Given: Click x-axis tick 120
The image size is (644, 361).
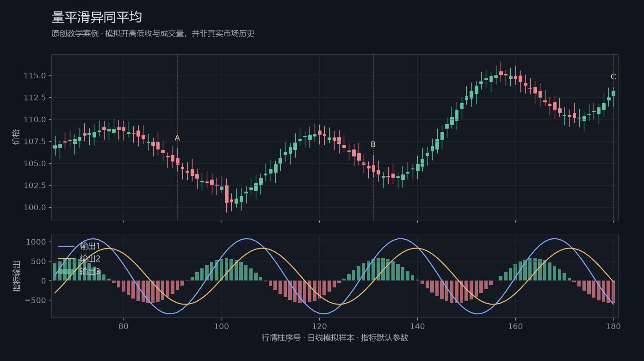Looking at the screenshot, I should point(319,326).
